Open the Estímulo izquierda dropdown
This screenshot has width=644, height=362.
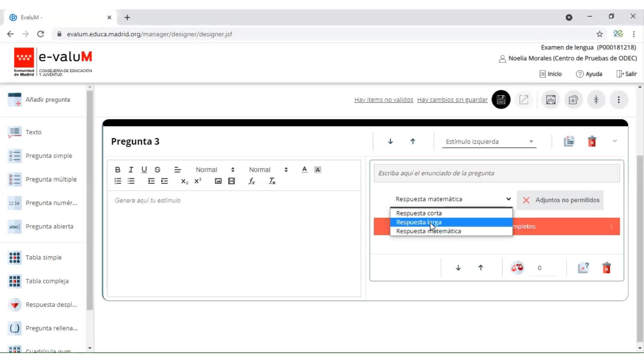coord(489,142)
